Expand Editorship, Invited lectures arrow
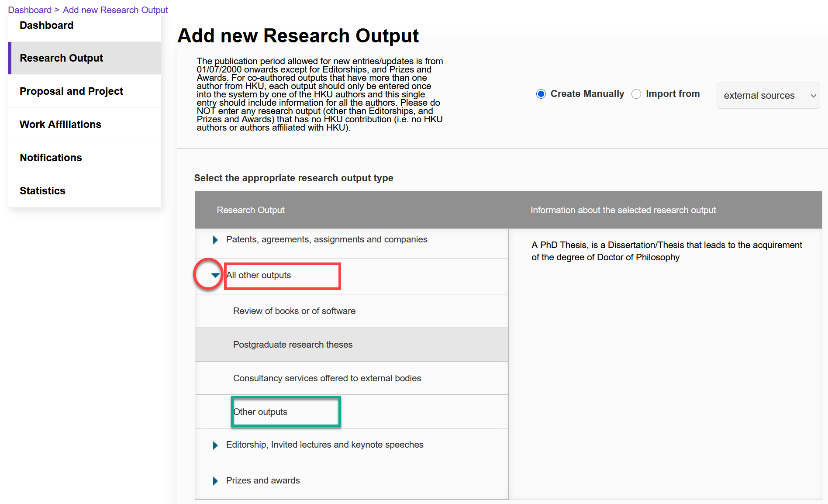 click(x=215, y=445)
